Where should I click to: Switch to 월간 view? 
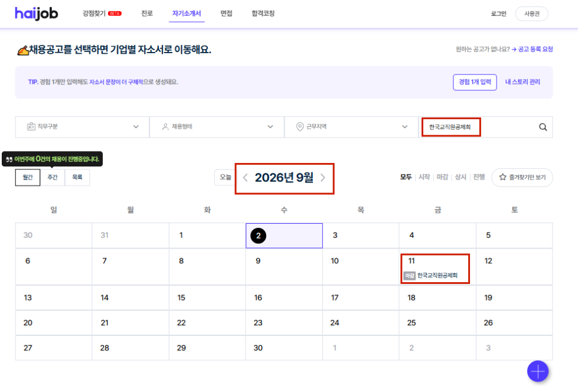click(28, 177)
